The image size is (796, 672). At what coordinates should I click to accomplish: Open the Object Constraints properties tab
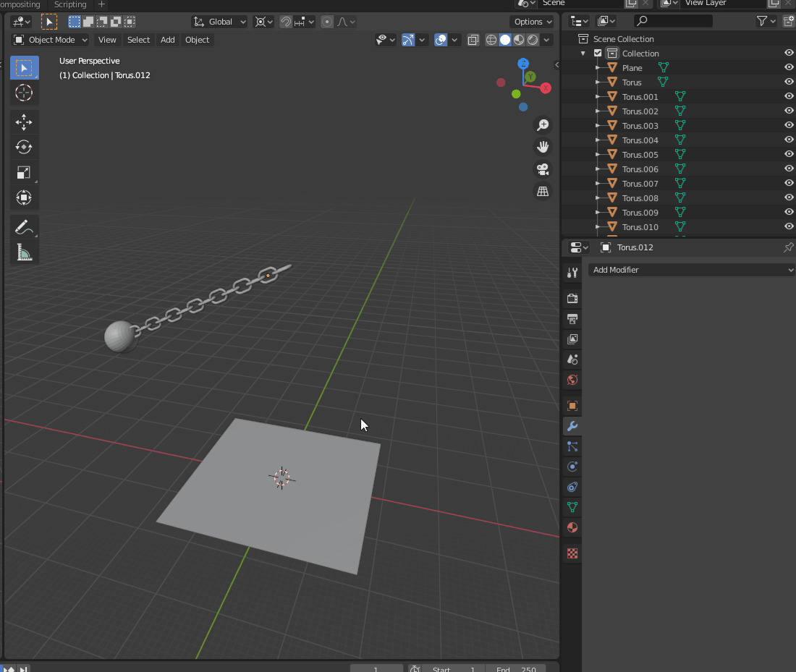[x=572, y=487]
